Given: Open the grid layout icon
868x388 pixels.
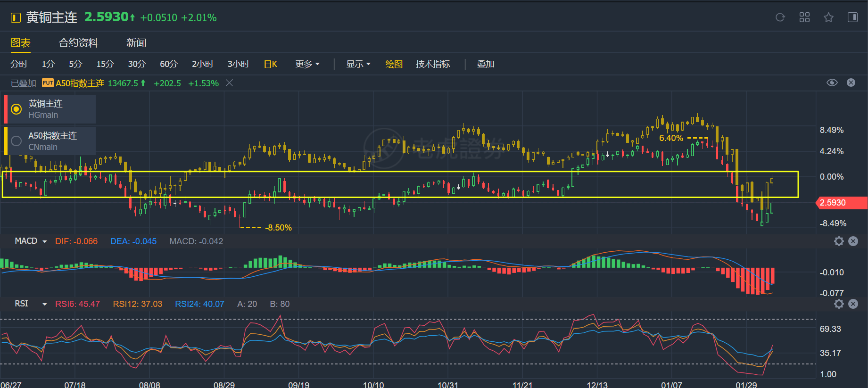Looking at the screenshot, I should [x=804, y=17].
